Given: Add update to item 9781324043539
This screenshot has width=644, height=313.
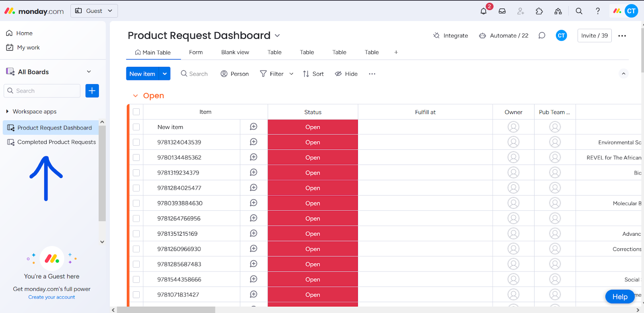Looking at the screenshot, I should [254, 142].
